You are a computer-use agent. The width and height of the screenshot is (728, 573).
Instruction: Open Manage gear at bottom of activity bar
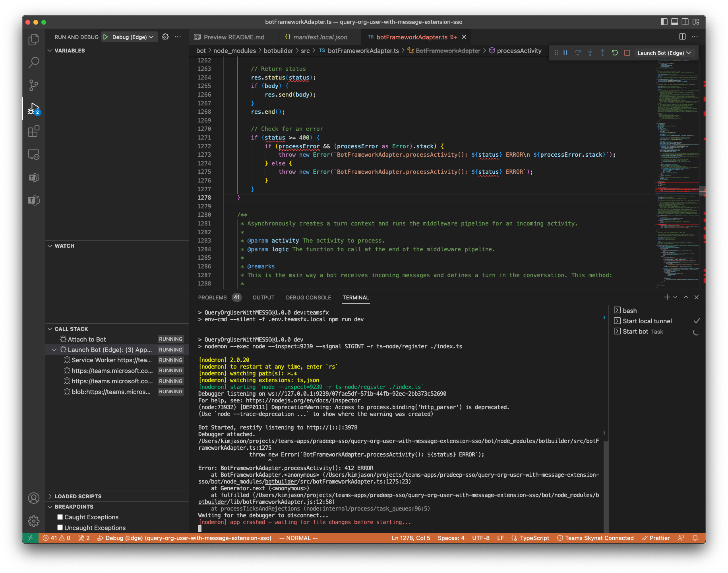(x=34, y=521)
